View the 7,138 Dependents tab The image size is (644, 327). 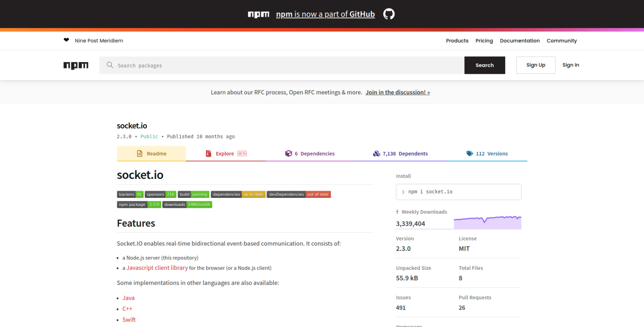[400, 153]
